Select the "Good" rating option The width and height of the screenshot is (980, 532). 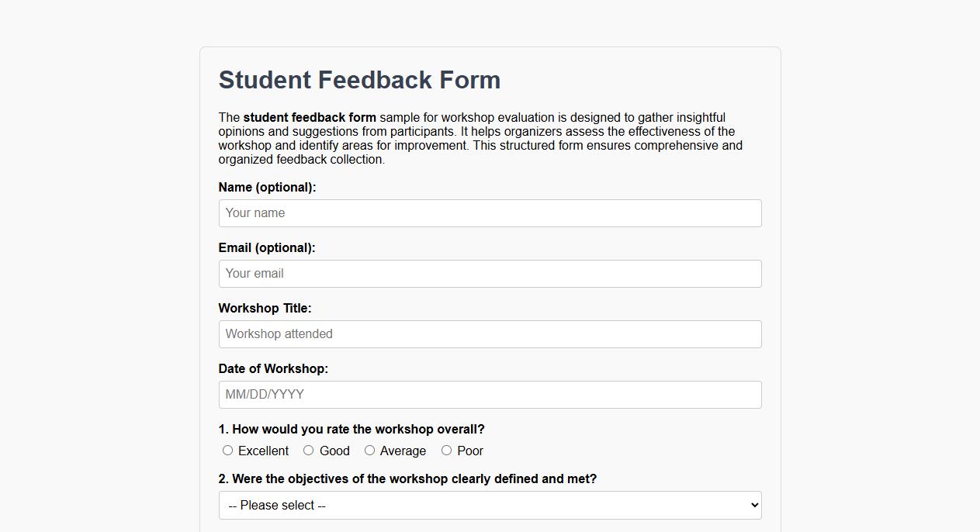pyautogui.click(x=308, y=450)
